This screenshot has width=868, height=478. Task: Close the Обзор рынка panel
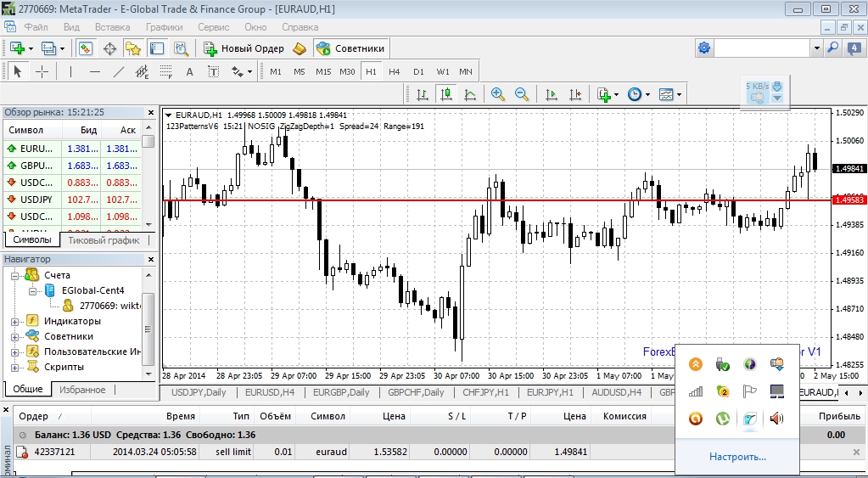pyautogui.click(x=150, y=112)
